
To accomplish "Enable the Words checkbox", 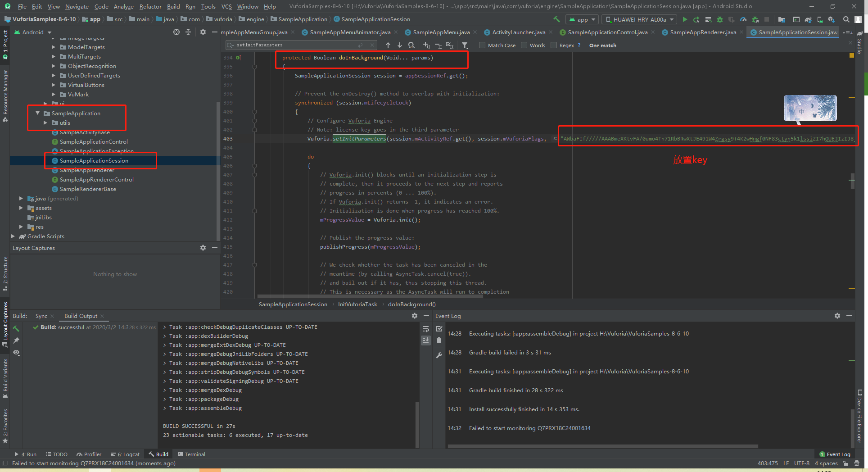I will 524,45.
